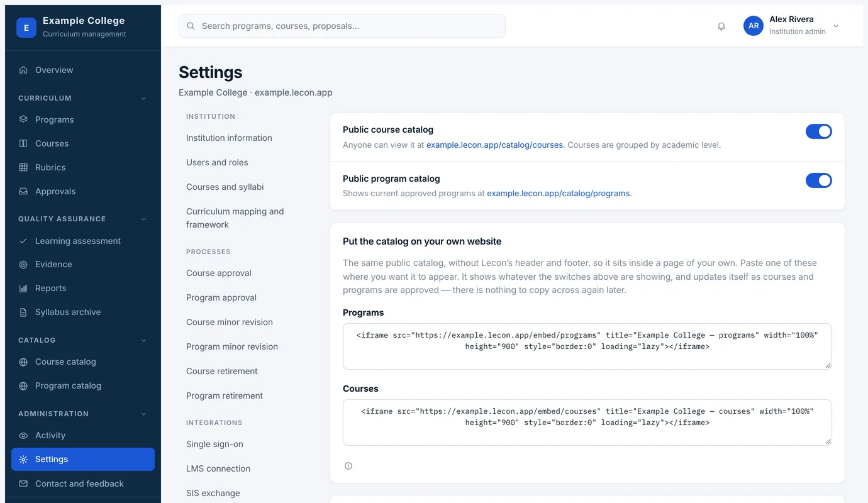This screenshot has height=503, width=868.
Task: Click the Overview home icon in sidebar
Action: pos(23,70)
